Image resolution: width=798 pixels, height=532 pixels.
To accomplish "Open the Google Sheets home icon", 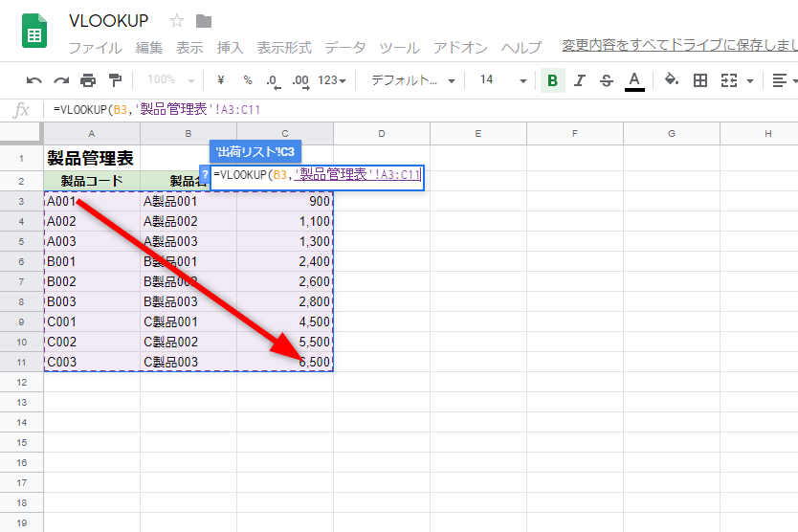I will tap(34, 31).
